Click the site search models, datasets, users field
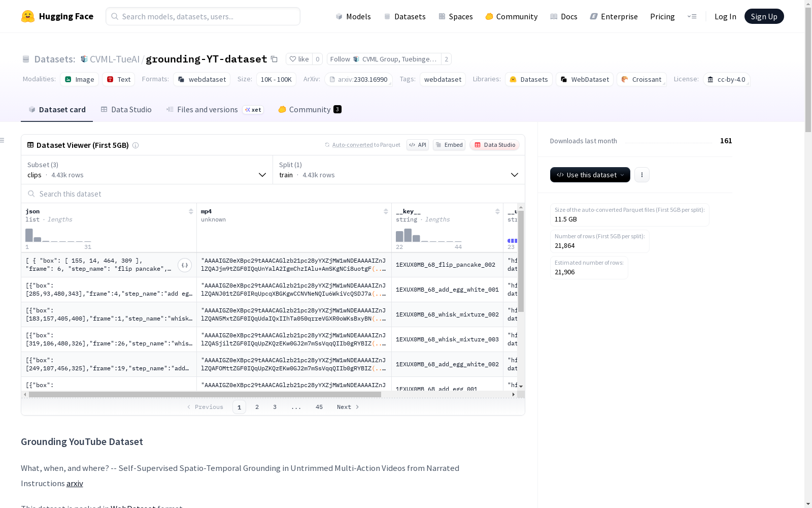The width and height of the screenshot is (812, 508). pos(203,16)
